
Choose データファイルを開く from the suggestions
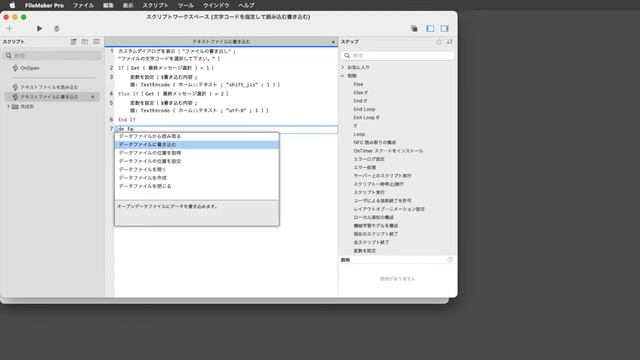coord(197,169)
